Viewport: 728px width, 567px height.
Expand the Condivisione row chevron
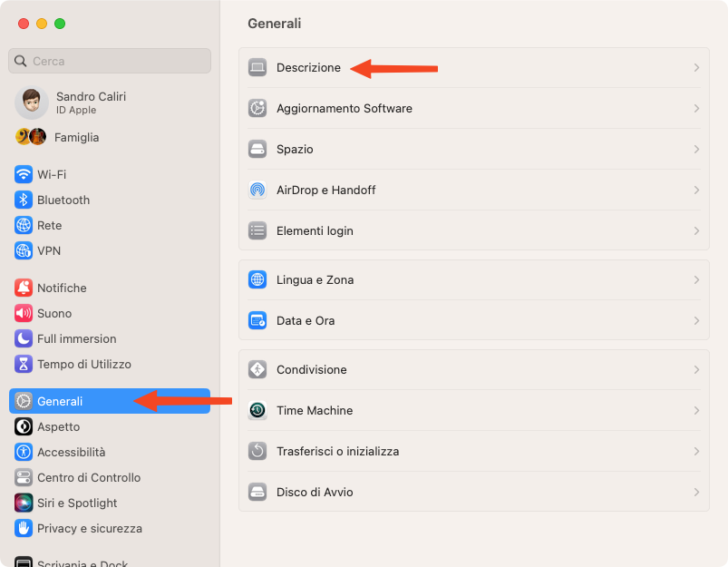pos(696,370)
